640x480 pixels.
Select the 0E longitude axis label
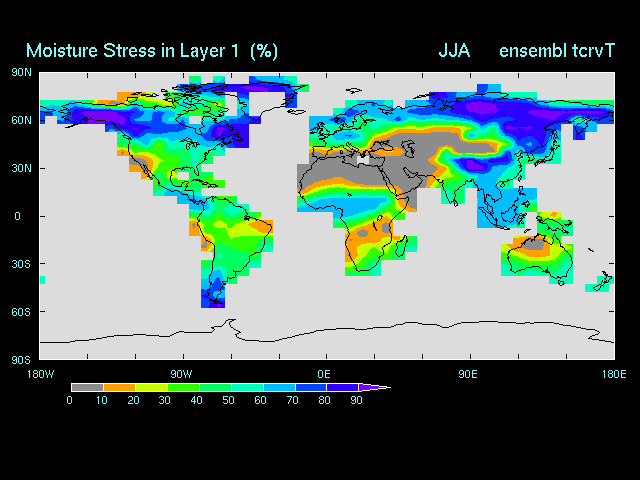(324, 374)
